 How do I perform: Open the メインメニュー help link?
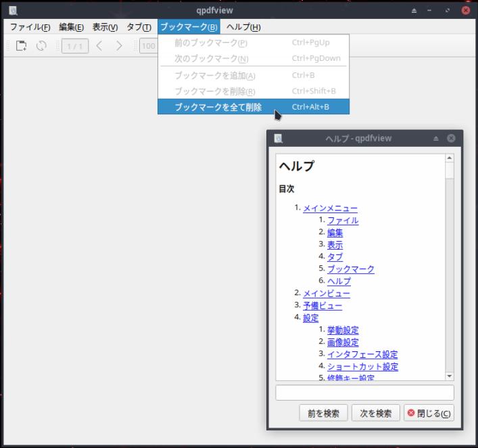coord(330,208)
